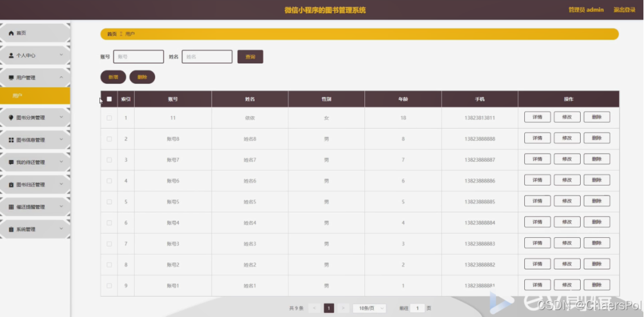644x317 pixels.
Task: Click the icon for 系统管理
Action: (x=12, y=229)
